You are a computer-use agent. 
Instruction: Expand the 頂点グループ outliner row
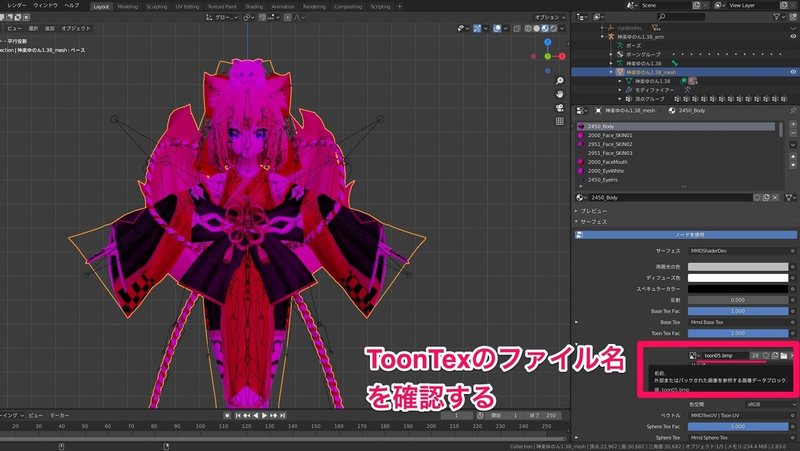pos(620,99)
